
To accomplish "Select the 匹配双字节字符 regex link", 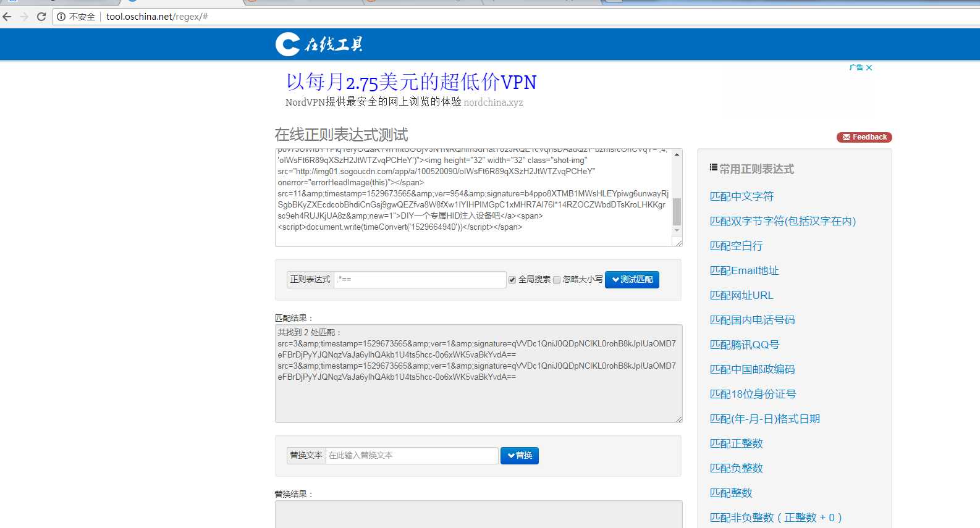I will pos(783,221).
